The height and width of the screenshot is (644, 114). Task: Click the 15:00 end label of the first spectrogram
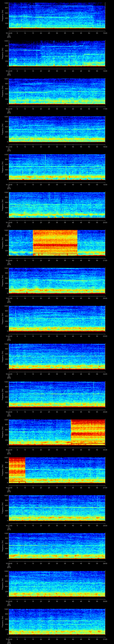click(x=105, y=33)
